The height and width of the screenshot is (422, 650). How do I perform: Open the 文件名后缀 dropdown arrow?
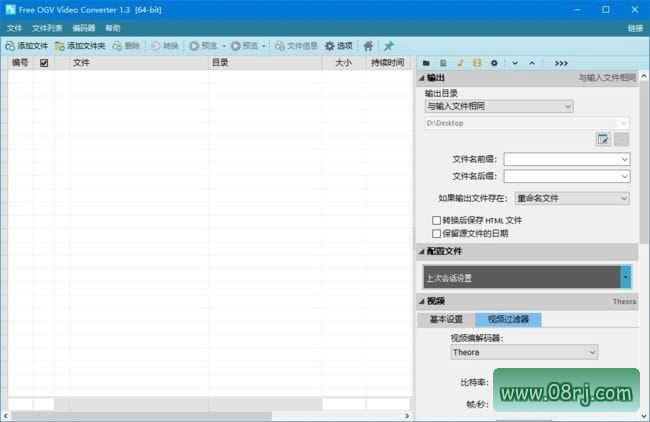[x=624, y=177]
